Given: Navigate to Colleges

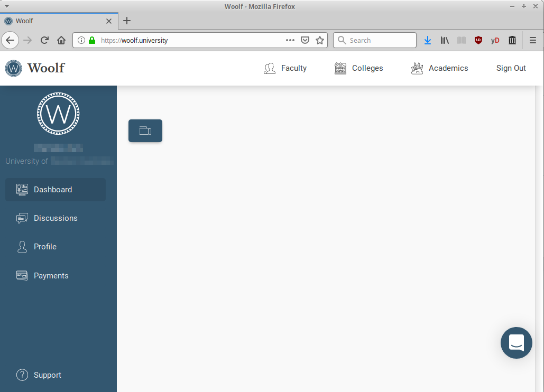Looking at the screenshot, I should tap(359, 68).
